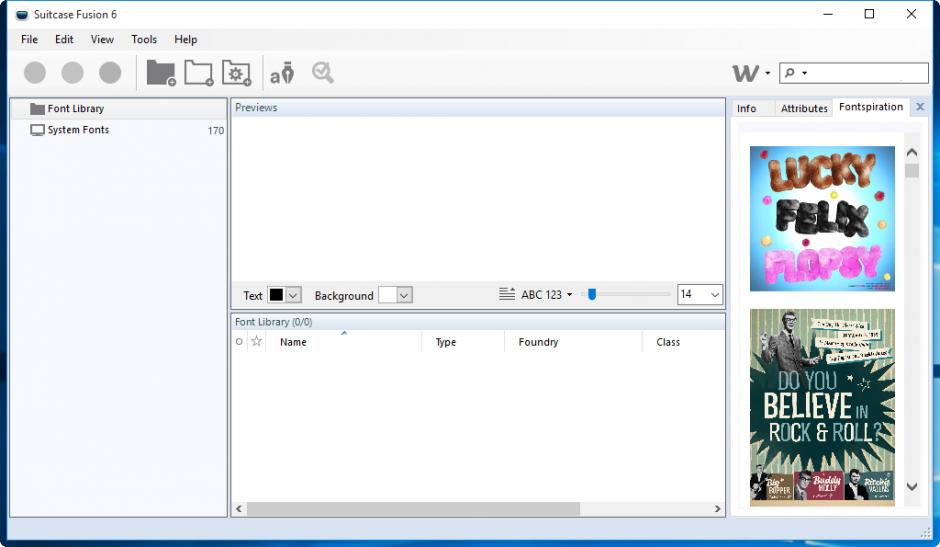Click the third round activation button
Image resolution: width=940 pixels, height=547 pixels.
click(110, 73)
